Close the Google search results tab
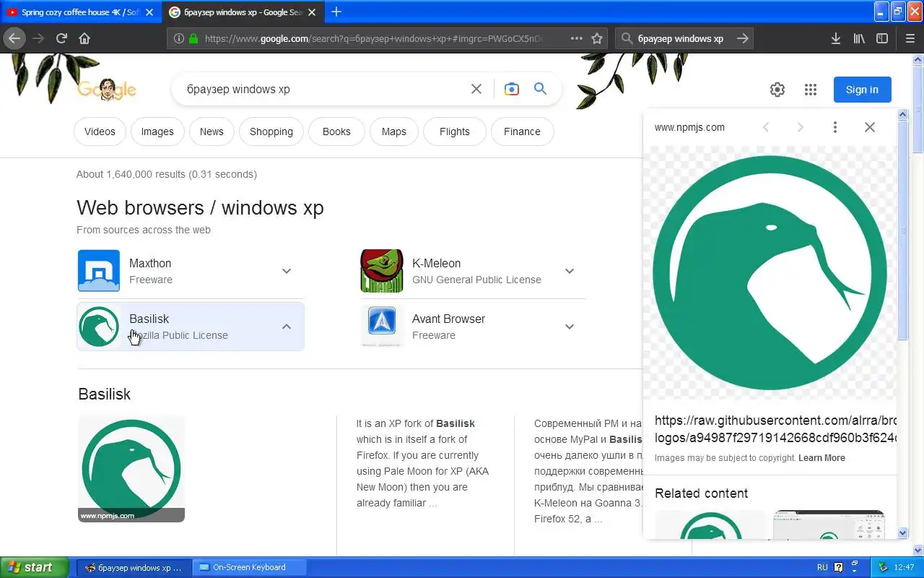 pyautogui.click(x=312, y=12)
